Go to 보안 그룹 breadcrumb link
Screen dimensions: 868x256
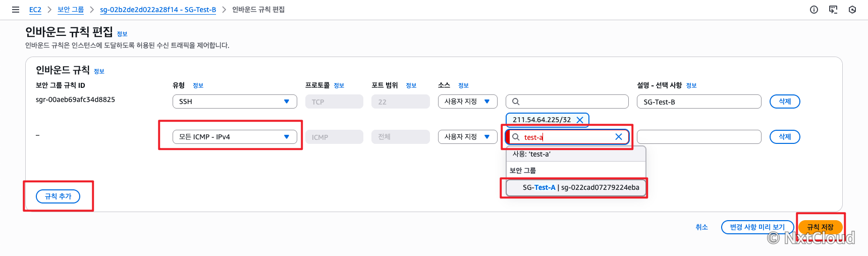tap(71, 10)
